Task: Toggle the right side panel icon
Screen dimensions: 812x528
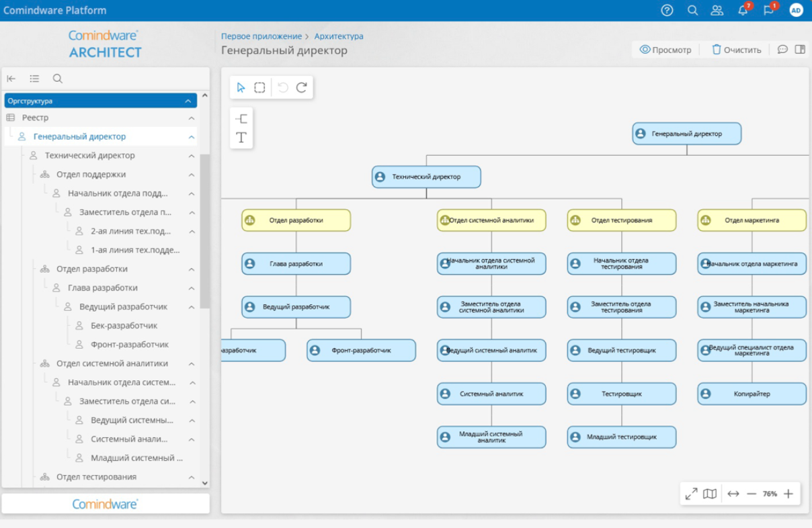Action: click(x=800, y=49)
